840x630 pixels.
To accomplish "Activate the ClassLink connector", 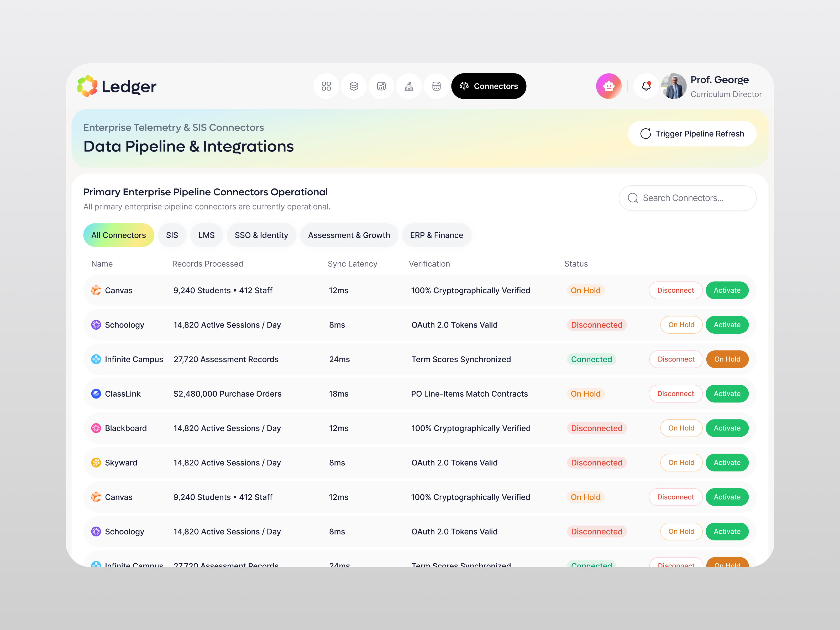I will click(727, 394).
